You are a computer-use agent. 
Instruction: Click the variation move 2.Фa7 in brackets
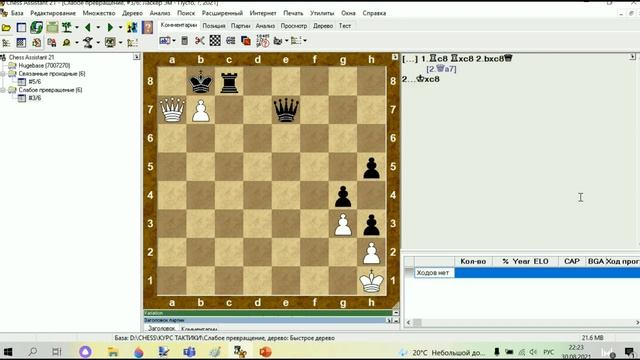coord(441,69)
